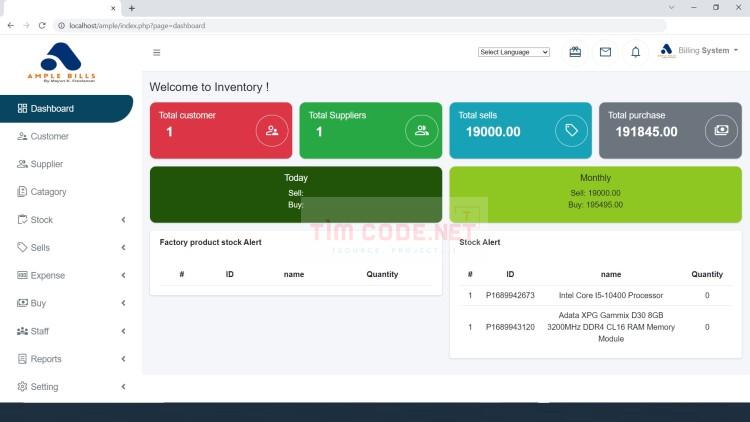Screen dimensions: 750x422
Task: Click the Staff people icon
Action: 22,331
